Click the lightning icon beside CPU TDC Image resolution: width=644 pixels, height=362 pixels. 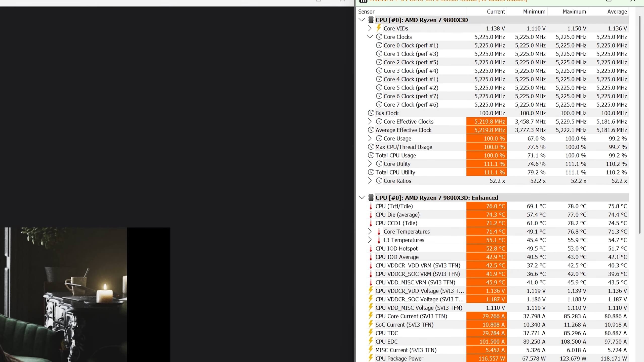click(371, 333)
